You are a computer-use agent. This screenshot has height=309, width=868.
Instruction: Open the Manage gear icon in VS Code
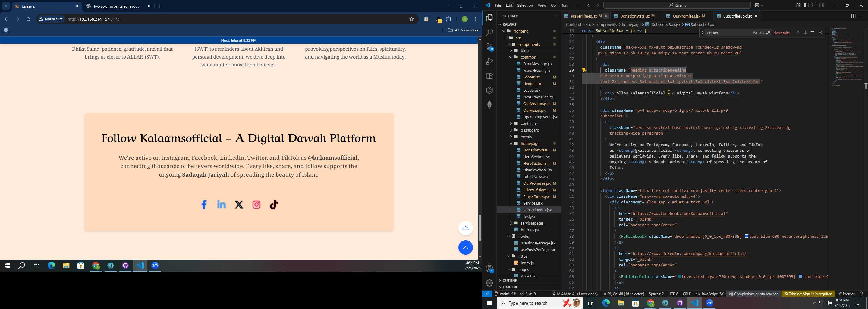pos(489,283)
